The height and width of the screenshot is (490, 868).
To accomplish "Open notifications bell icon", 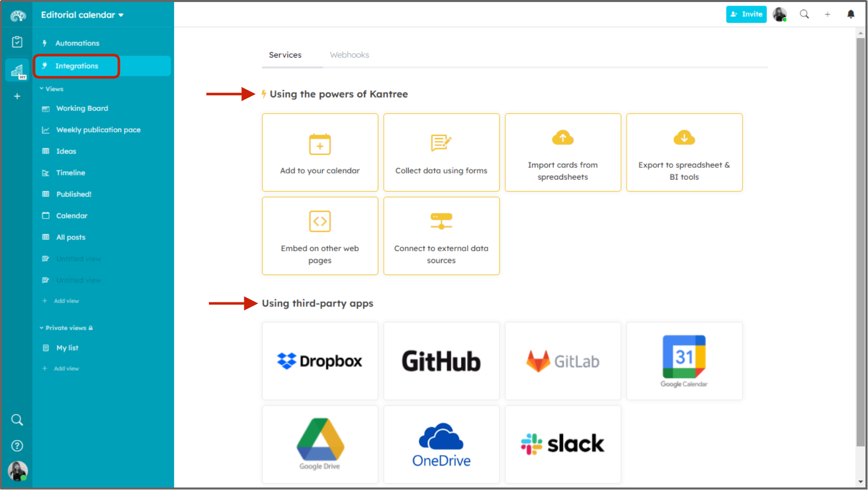I will [x=851, y=14].
